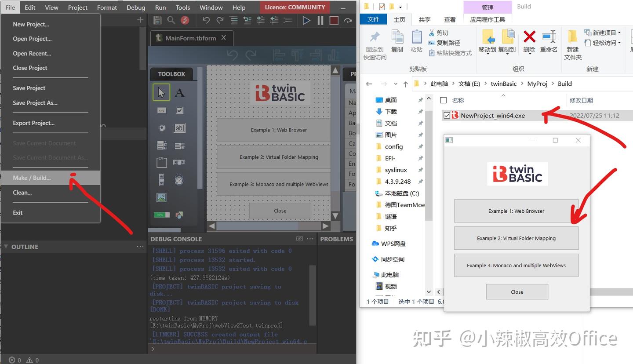
Task: Open the address bar history dropdown arrow
Action: tap(395, 84)
